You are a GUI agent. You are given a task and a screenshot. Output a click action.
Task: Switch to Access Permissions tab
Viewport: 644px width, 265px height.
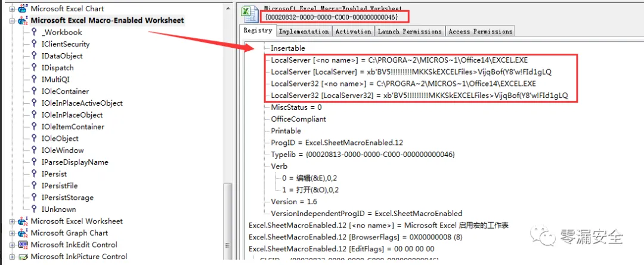(481, 31)
